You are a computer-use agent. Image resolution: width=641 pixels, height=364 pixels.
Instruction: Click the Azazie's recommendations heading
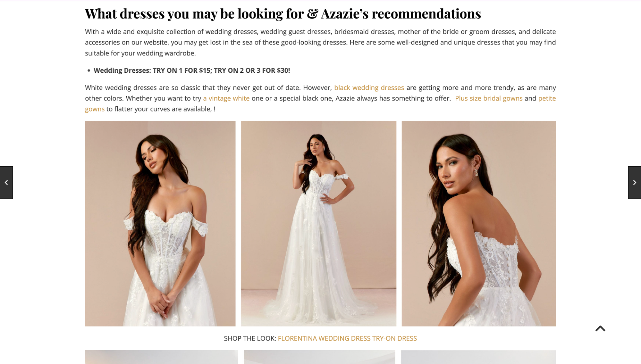click(x=283, y=14)
